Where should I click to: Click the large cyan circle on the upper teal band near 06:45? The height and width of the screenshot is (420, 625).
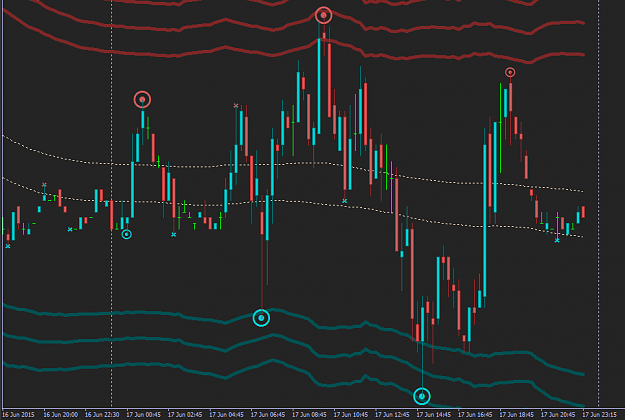point(261,318)
